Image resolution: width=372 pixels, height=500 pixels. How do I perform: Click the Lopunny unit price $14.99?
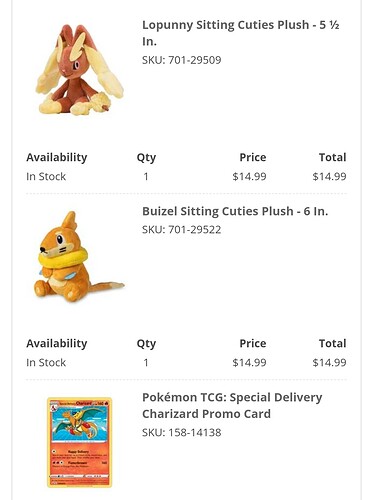click(249, 176)
